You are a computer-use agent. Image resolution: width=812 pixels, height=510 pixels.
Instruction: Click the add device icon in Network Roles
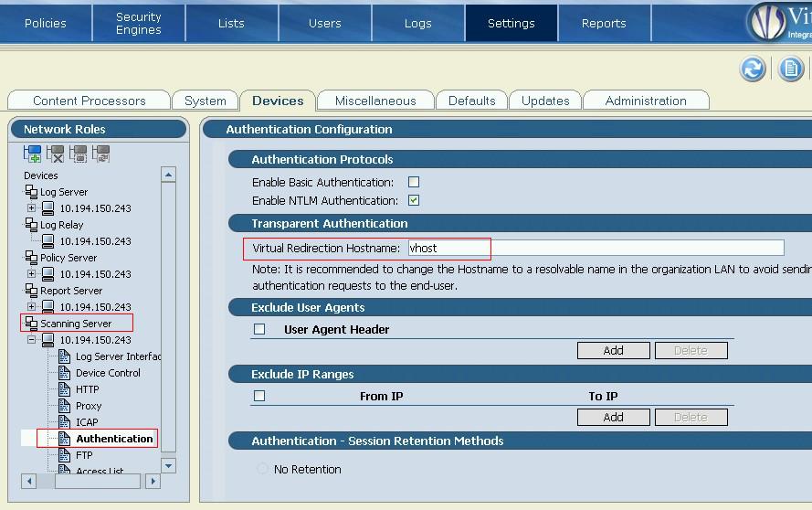click(x=33, y=154)
